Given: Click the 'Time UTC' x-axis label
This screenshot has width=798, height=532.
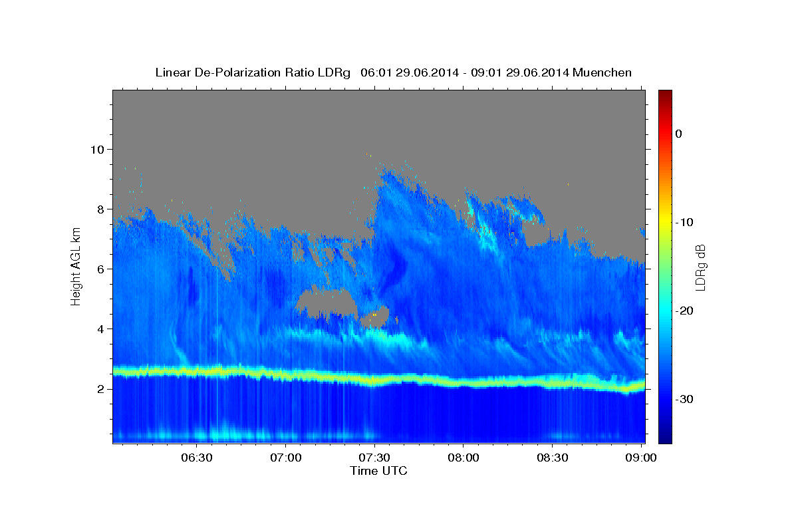Looking at the screenshot, I should 378,471.
